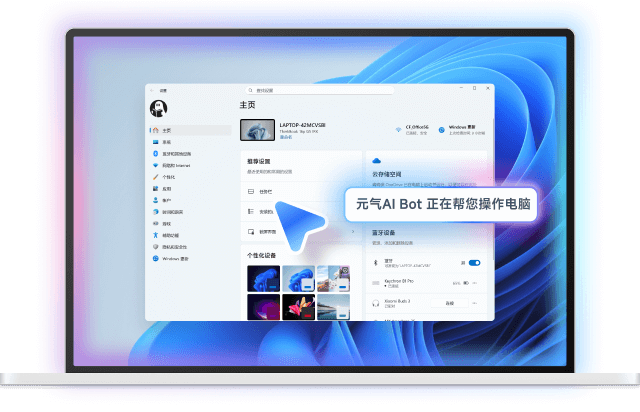The image size is (640, 412).
Task: Open more options for Keychron Q1 Pro
Action: (474, 282)
